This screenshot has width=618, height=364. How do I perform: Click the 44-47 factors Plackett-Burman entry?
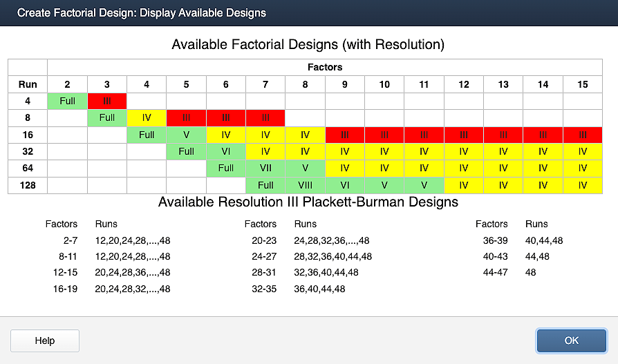click(491, 272)
